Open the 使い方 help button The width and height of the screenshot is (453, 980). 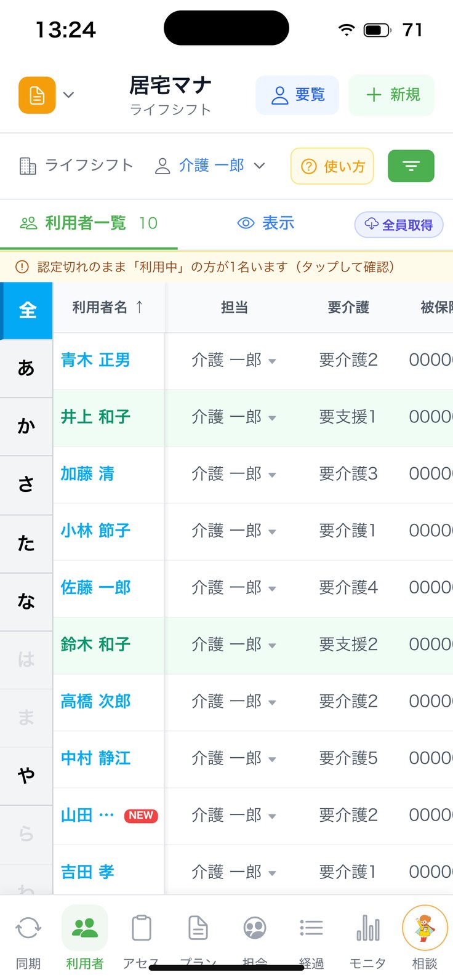(332, 166)
